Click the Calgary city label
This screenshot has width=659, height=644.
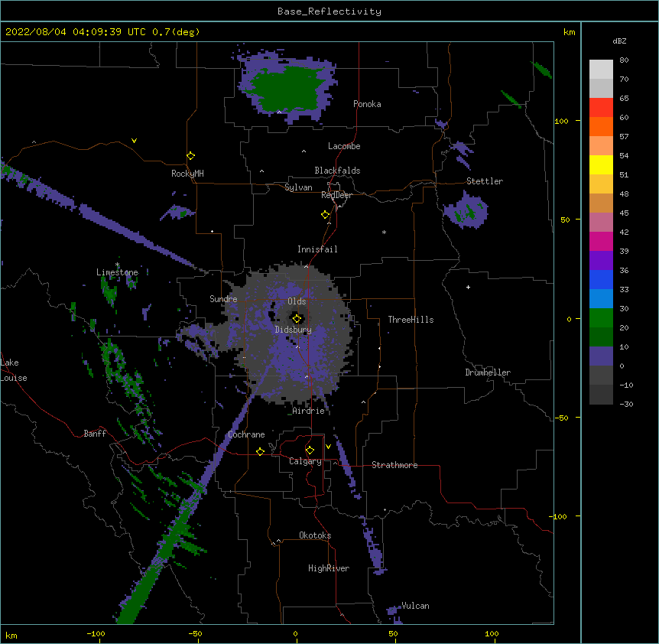pyautogui.click(x=305, y=461)
